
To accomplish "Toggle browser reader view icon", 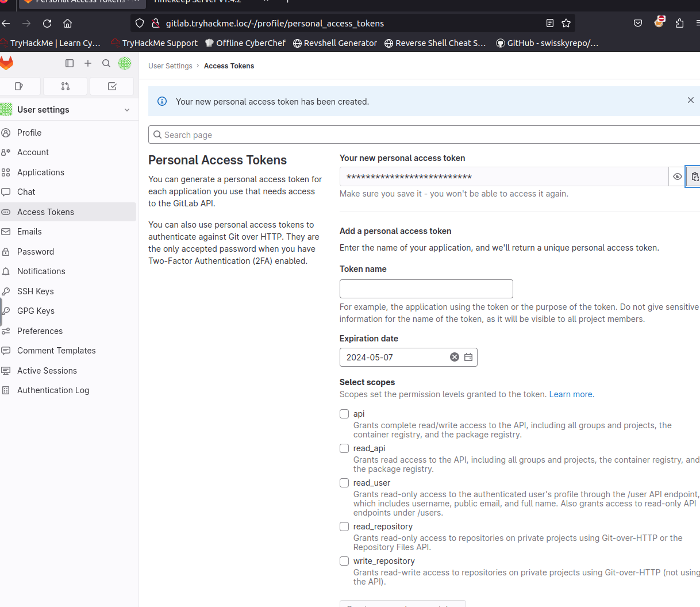I will click(550, 23).
